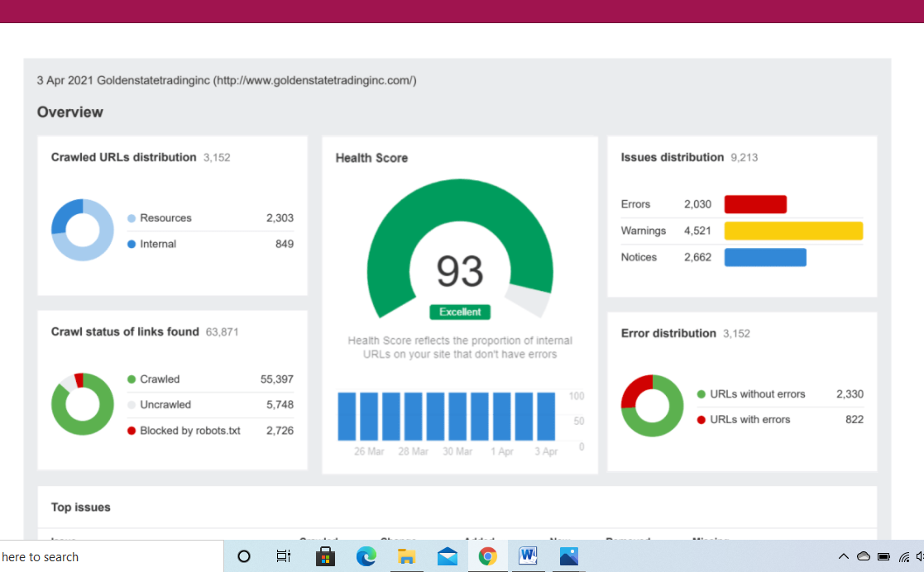
Task: Open File Explorer on the taskbar
Action: tap(407, 556)
